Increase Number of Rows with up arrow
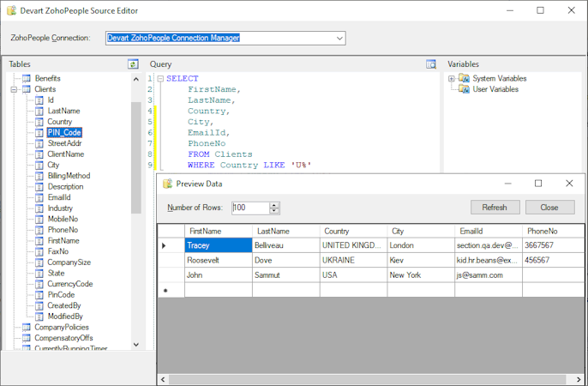The height and width of the screenshot is (386, 588). pyautogui.click(x=274, y=205)
